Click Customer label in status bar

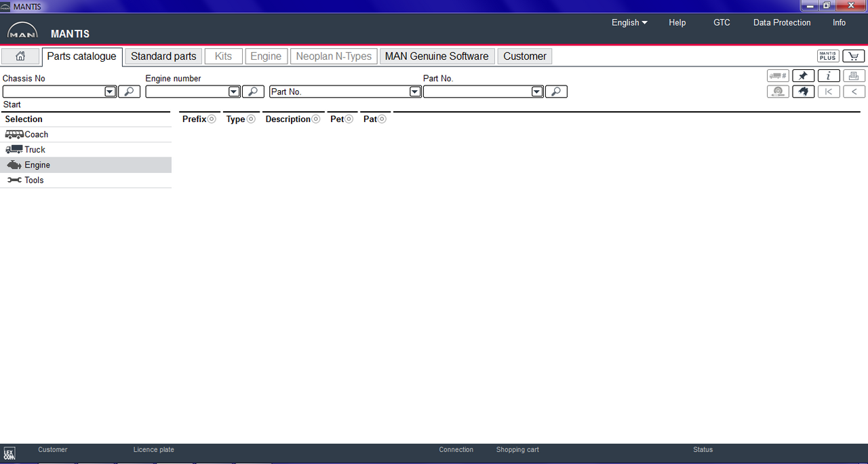pyautogui.click(x=53, y=449)
